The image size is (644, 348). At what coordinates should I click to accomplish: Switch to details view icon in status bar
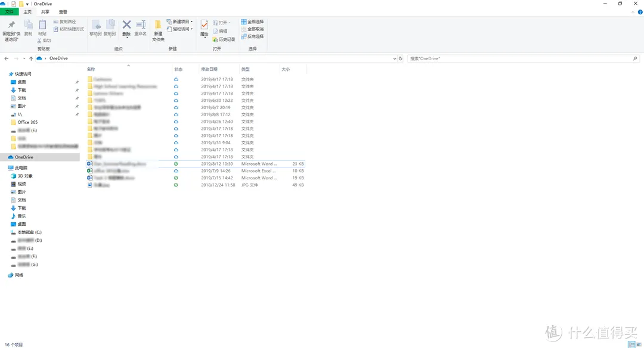point(631,344)
